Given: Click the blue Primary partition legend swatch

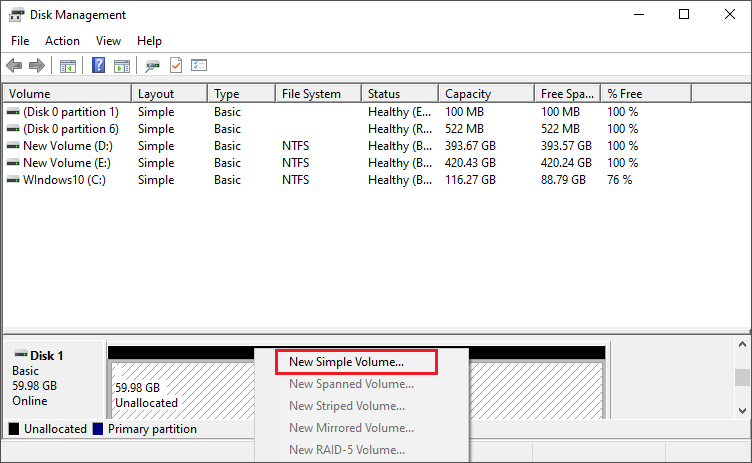Looking at the screenshot, I should [97, 429].
